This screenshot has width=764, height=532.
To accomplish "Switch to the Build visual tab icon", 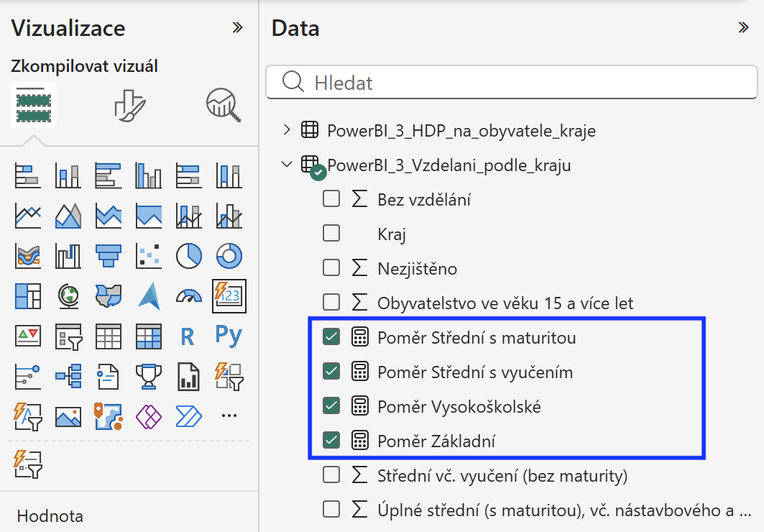I will [x=34, y=105].
